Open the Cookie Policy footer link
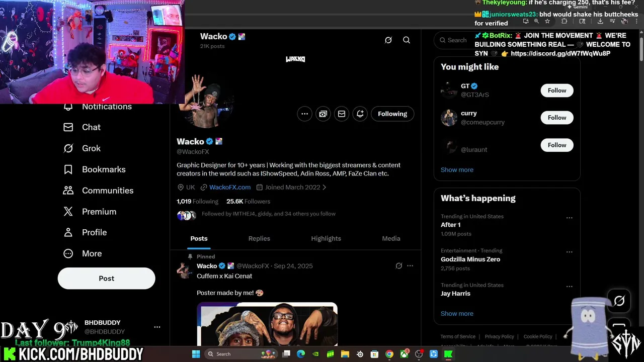This screenshot has width=644, height=362. (x=538, y=336)
